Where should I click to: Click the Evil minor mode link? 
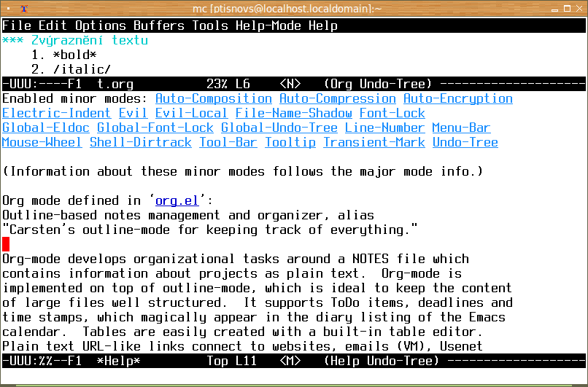tap(134, 113)
